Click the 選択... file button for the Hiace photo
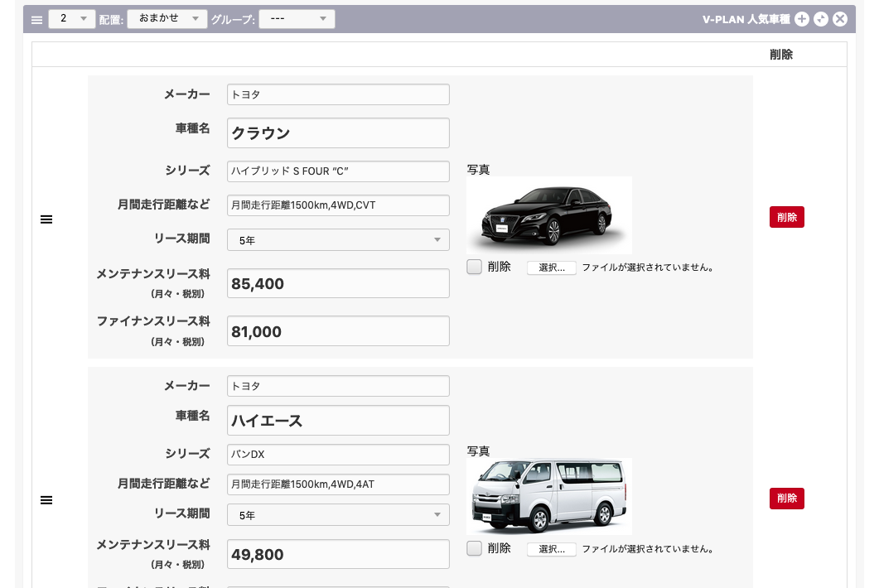The width and height of the screenshot is (879, 588). [x=551, y=548]
